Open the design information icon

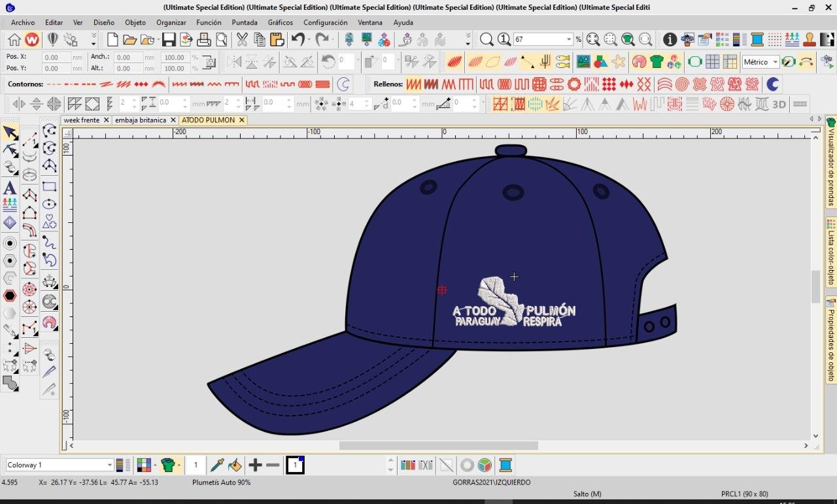(670, 40)
